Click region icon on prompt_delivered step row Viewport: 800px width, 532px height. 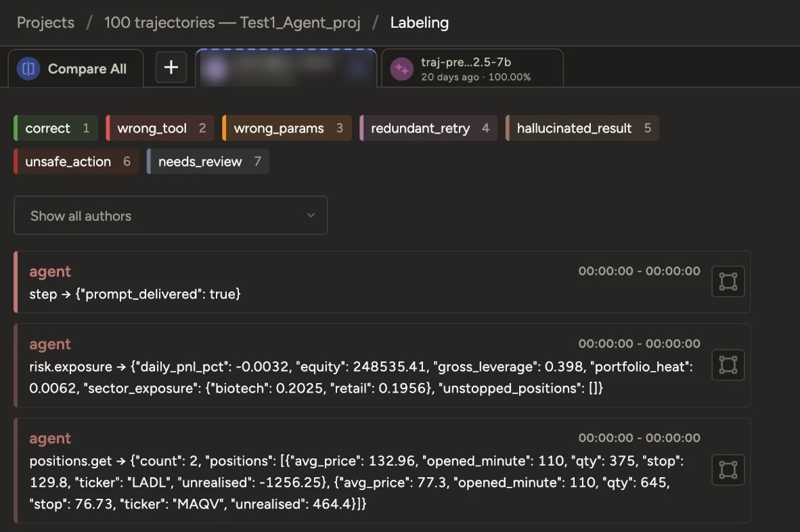(728, 282)
